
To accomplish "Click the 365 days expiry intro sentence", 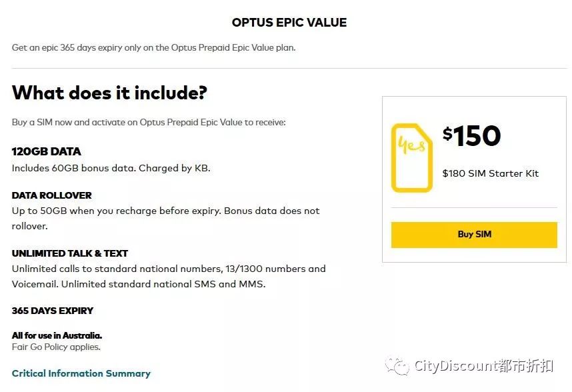I will point(153,48).
